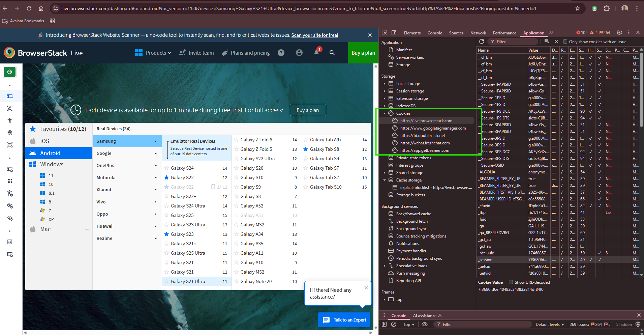Click the search magnifier icon
This screenshot has width=644, height=335.
(332, 53)
